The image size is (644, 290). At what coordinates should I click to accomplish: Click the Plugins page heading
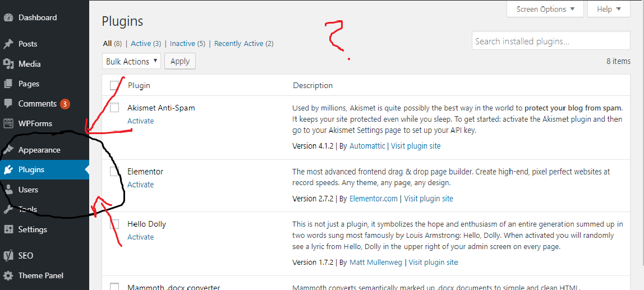pyautogui.click(x=122, y=21)
